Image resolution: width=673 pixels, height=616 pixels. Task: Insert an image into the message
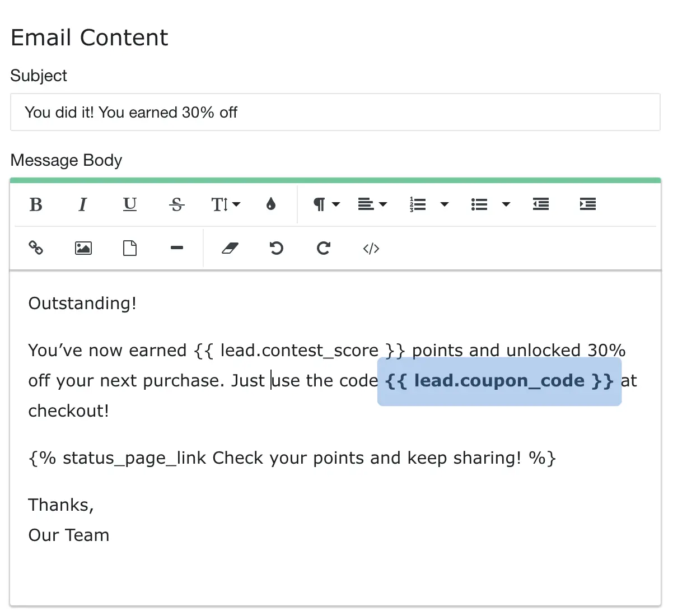tap(83, 248)
